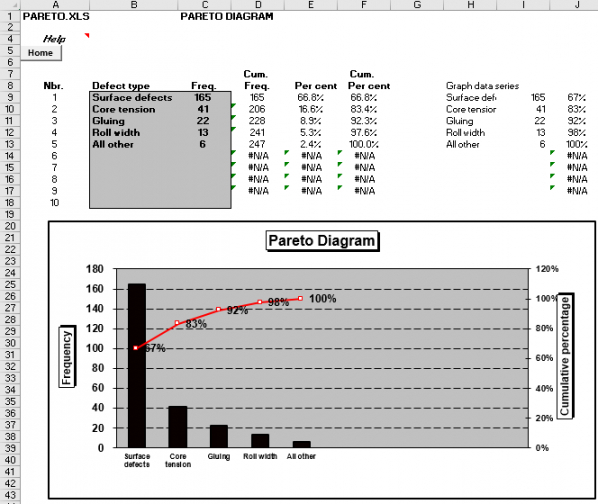598x504 pixels.
Task: Select the #N/A cell in column J row 14
Action: point(576,156)
